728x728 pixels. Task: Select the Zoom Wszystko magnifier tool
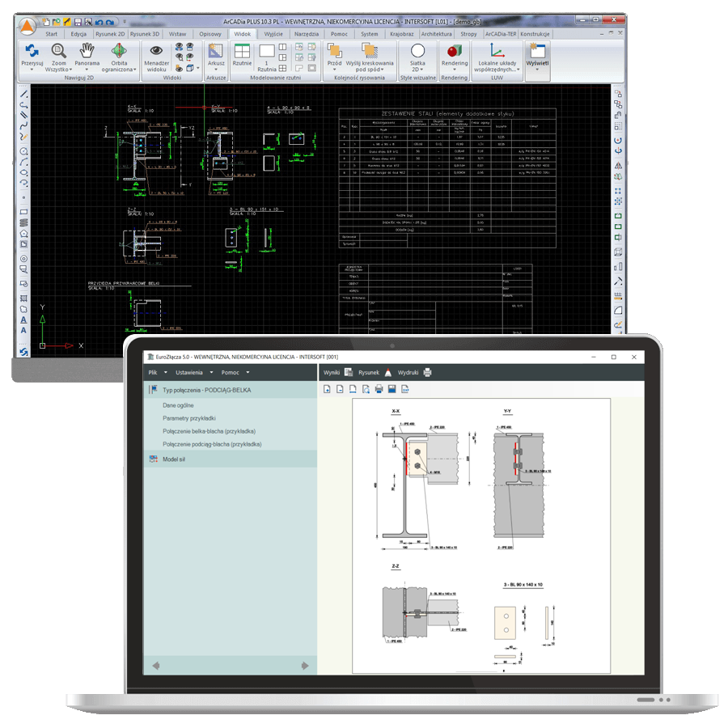point(58,50)
